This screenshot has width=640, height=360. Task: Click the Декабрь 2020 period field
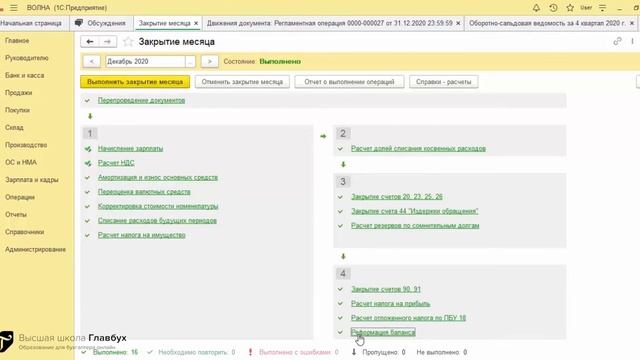(145, 62)
